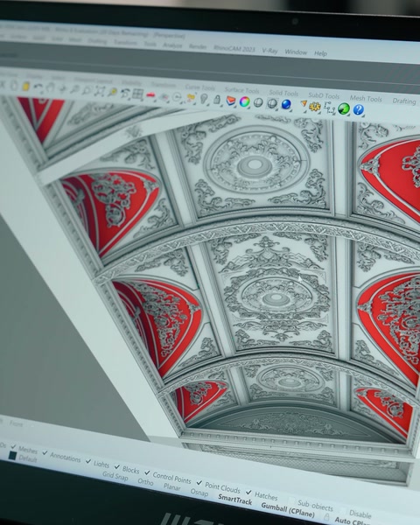The height and width of the screenshot is (525, 420).
Task: Switch to the Mesh Tools tab
Action: [366, 98]
